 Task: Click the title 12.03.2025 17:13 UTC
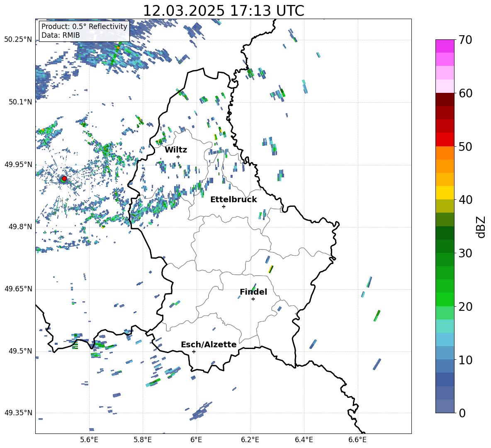click(x=224, y=11)
